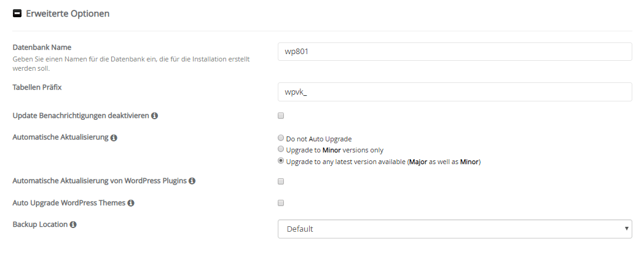Click the dropdown arrow of Backup Location

click(627, 229)
